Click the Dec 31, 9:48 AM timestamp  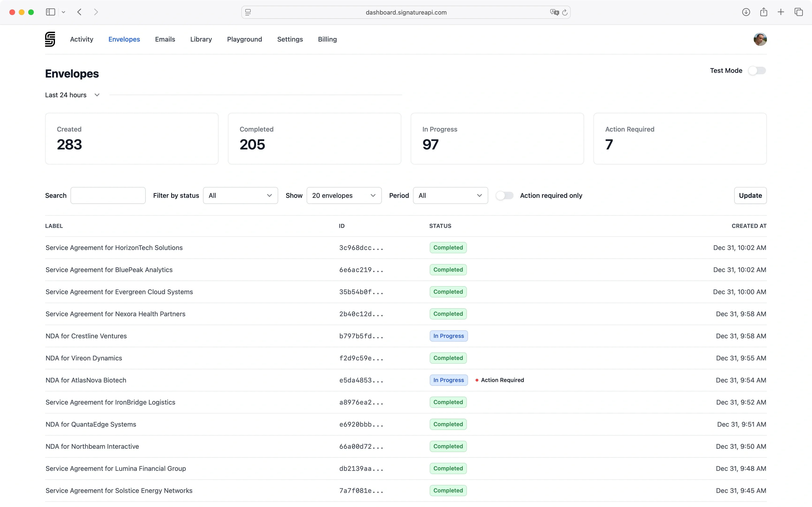741,468
